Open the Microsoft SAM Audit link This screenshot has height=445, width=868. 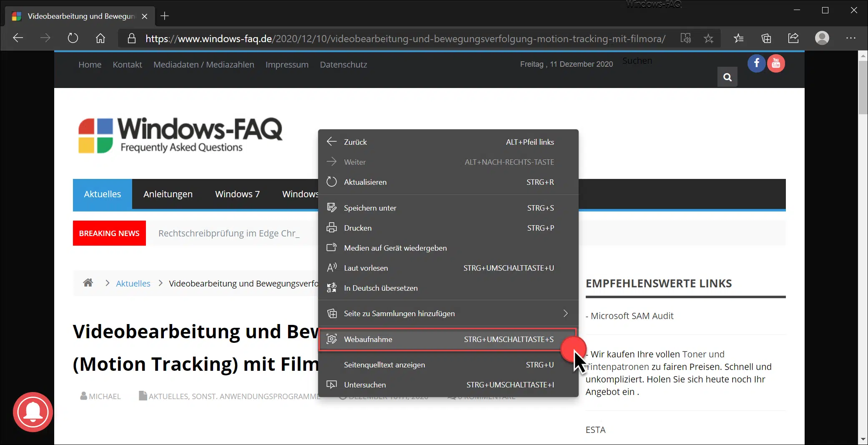pos(632,316)
